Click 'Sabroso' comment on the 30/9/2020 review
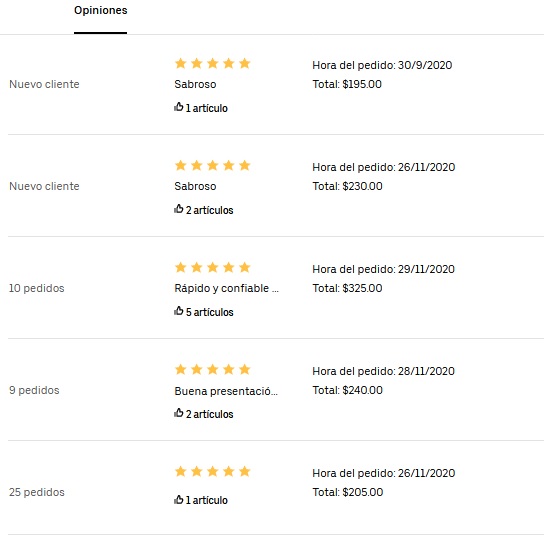 [195, 84]
